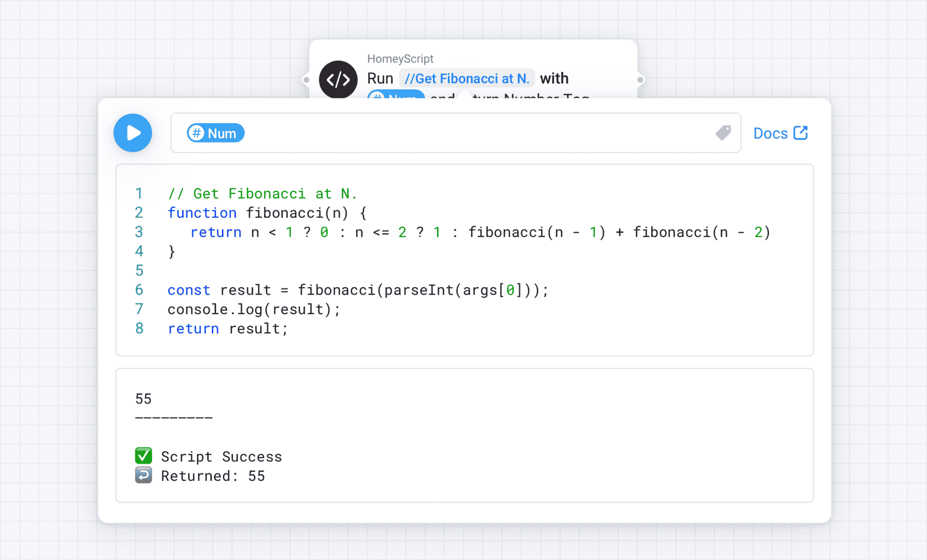927x560 pixels.
Task: Click the 'return result;' line
Action: tap(228, 329)
